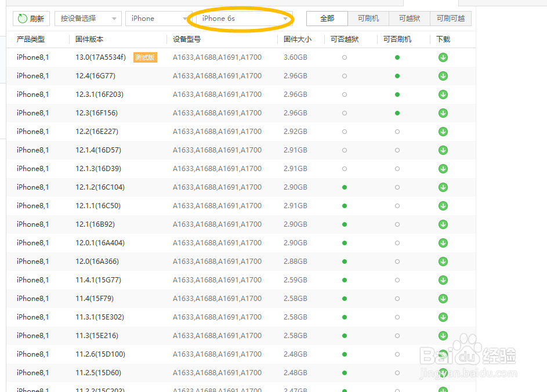Select version text 12.4(16G77)
This screenshot has width=547, height=392.
[95, 76]
